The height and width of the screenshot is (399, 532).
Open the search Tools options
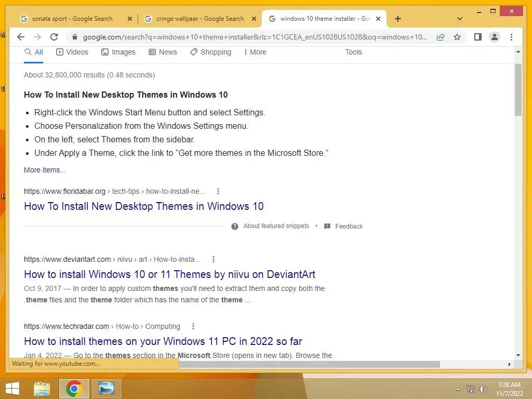[x=353, y=52]
